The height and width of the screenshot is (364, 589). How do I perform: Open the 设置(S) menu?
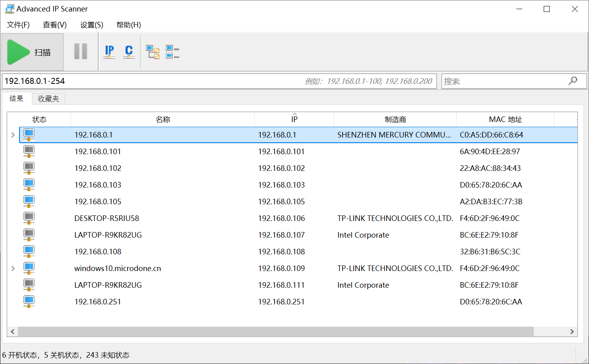click(92, 25)
